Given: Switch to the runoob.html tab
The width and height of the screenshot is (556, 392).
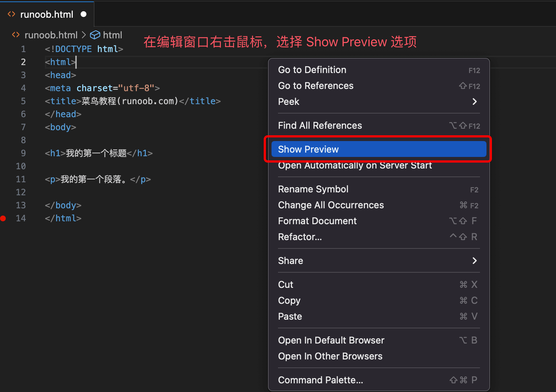Looking at the screenshot, I should pyautogui.click(x=47, y=14).
